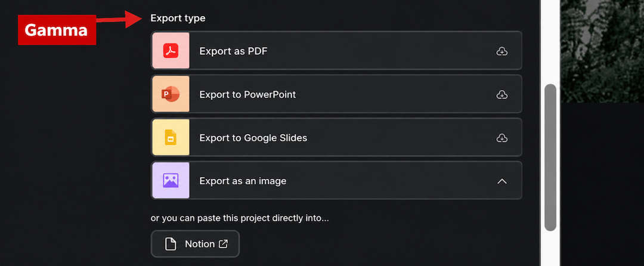
Task: Click cloud download icon for PowerPoint
Action: click(502, 95)
